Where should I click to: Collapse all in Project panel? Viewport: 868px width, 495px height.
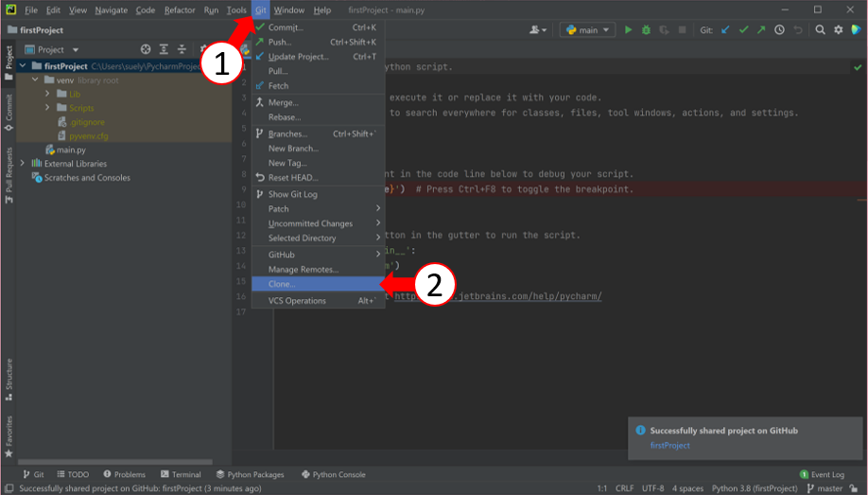click(x=182, y=49)
